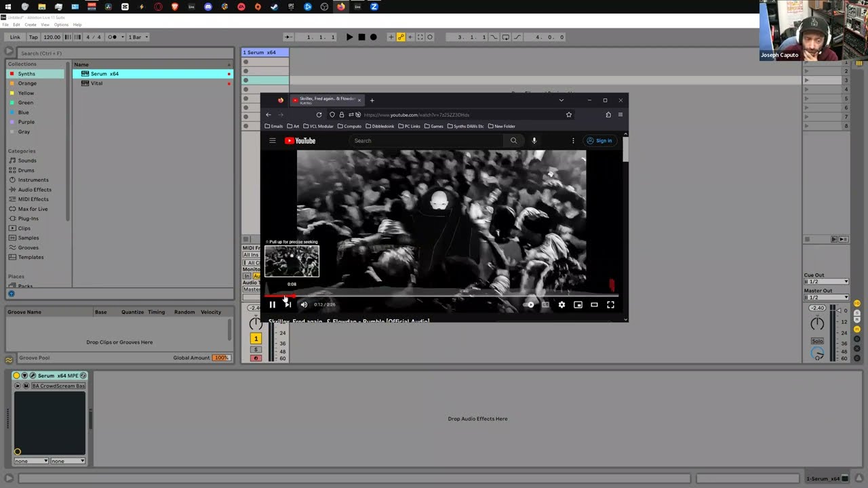Toggle the track 1 activator button
Image resolution: width=868 pixels, height=488 pixels.
256,339
